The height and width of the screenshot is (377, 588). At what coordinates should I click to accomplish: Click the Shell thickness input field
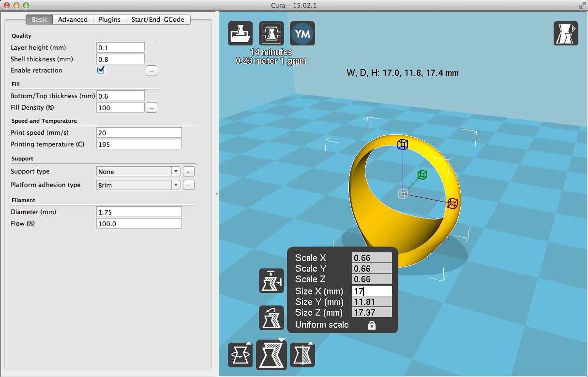pos(121,59)
